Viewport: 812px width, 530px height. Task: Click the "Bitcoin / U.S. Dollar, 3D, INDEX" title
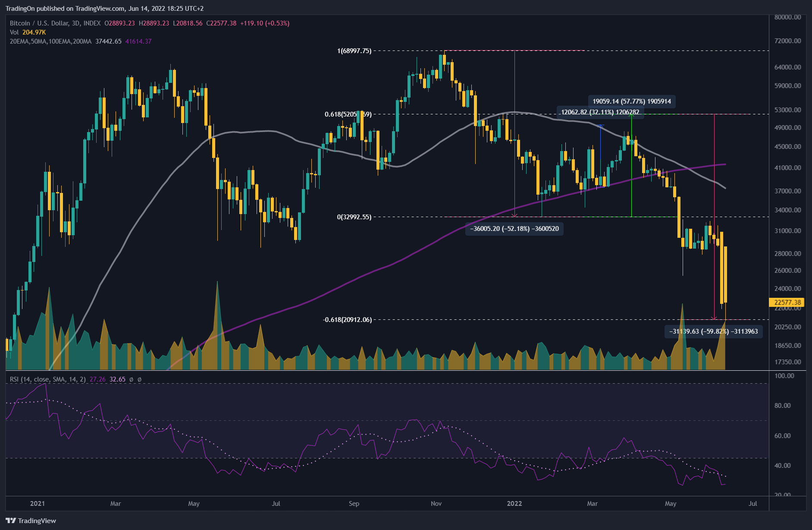coord(55,23)
